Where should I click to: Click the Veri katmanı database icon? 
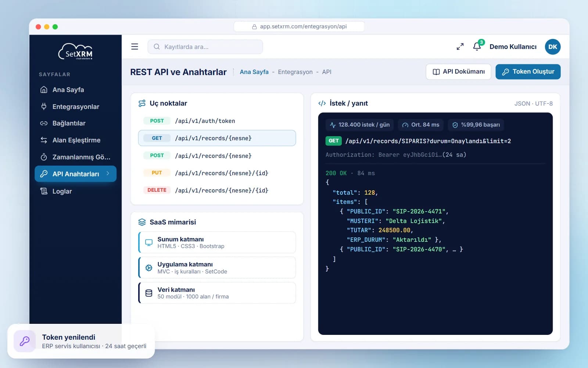click(x=149, y=293)
